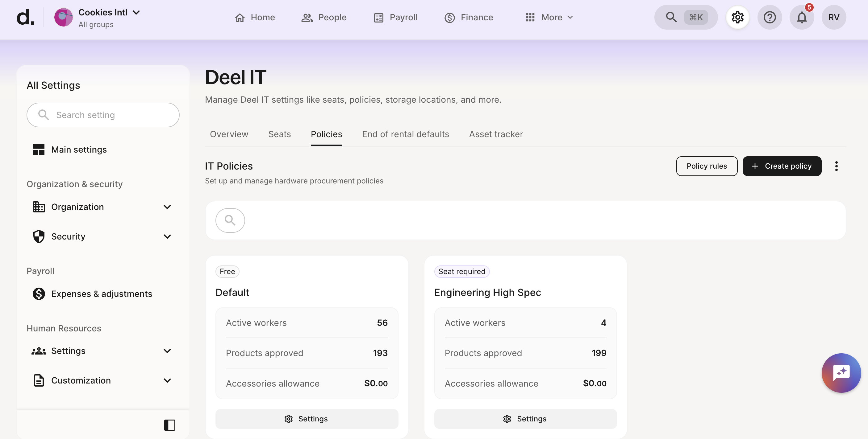Switch to the Seats tab
Image resolution: width=868 pixels, height=439 pixels.
[x=279, y=134]
